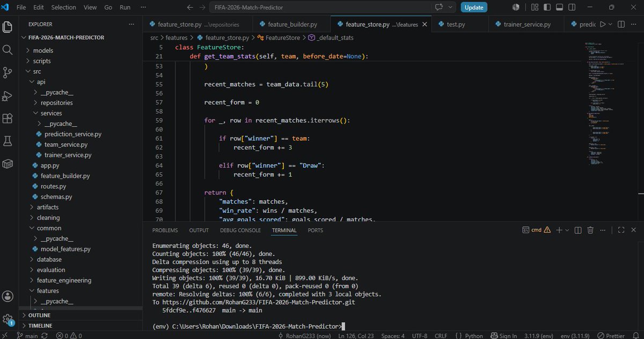Open the Copilot chat dropdown arrow
Screen dimensions: 644x339
[450, 8]
